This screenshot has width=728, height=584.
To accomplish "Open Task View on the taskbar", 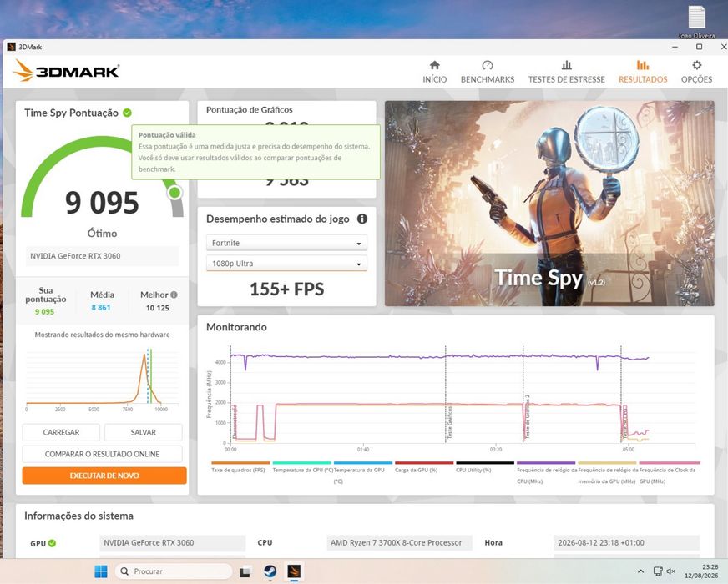I will point(245,571).
